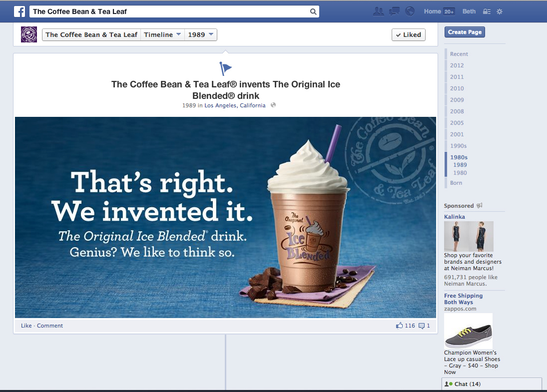Screen dimensions: 547x392
Task: Select 1980s in the timeline
Action: point(459,158)
